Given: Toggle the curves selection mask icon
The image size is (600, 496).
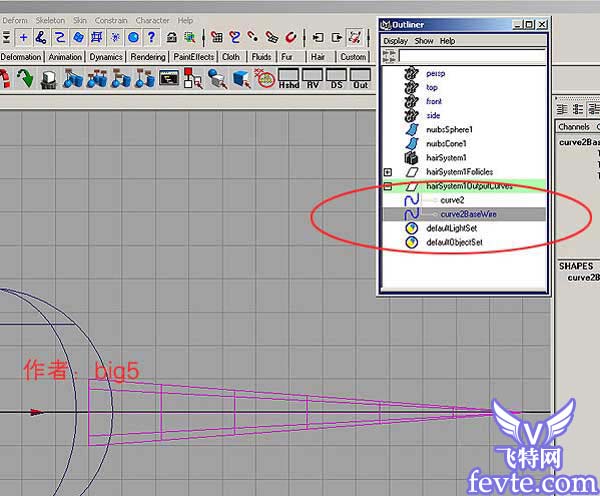Looking at the screenshot, I should click(59, 38).
